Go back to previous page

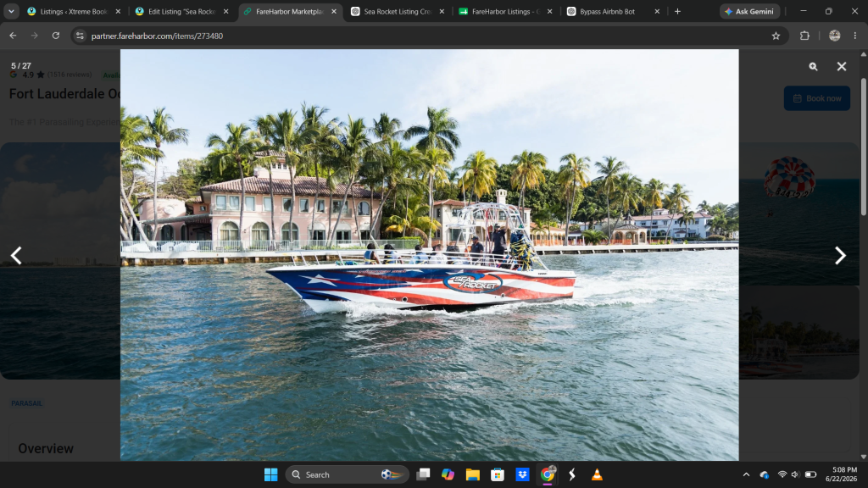tap(13, 36)
